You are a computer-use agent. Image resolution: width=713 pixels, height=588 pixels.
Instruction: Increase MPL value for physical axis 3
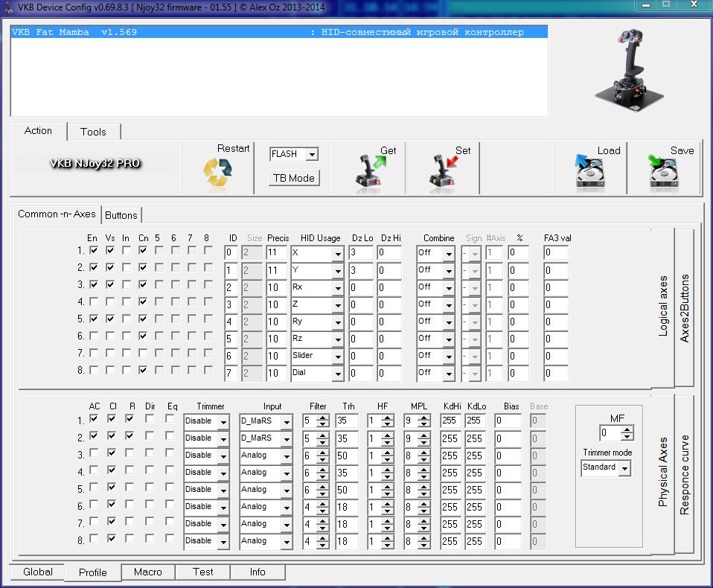(423, 453)
